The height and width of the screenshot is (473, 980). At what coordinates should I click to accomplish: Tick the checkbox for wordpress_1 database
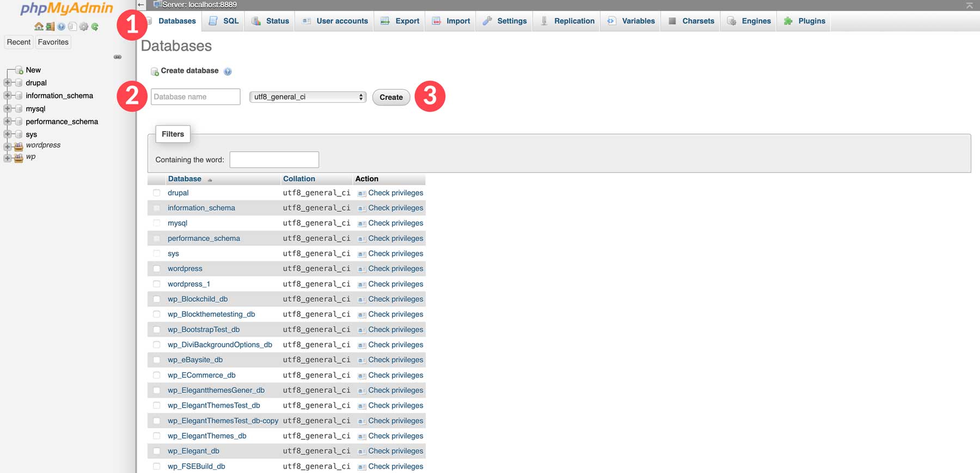click(x=157, y=284)
